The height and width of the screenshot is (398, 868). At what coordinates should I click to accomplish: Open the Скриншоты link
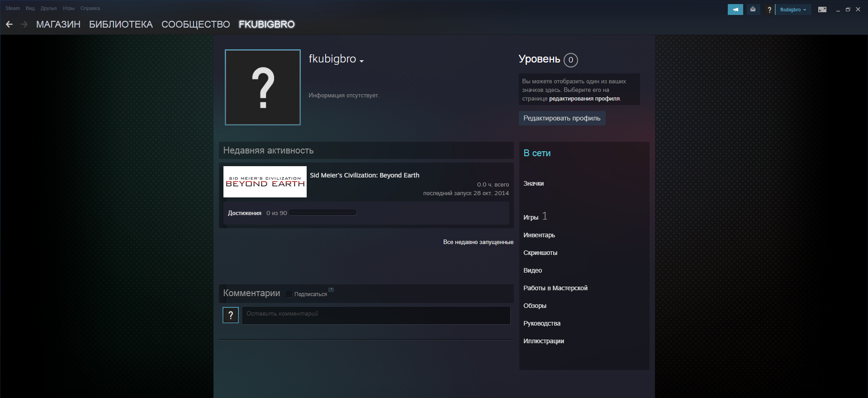[x=540, y=253]
